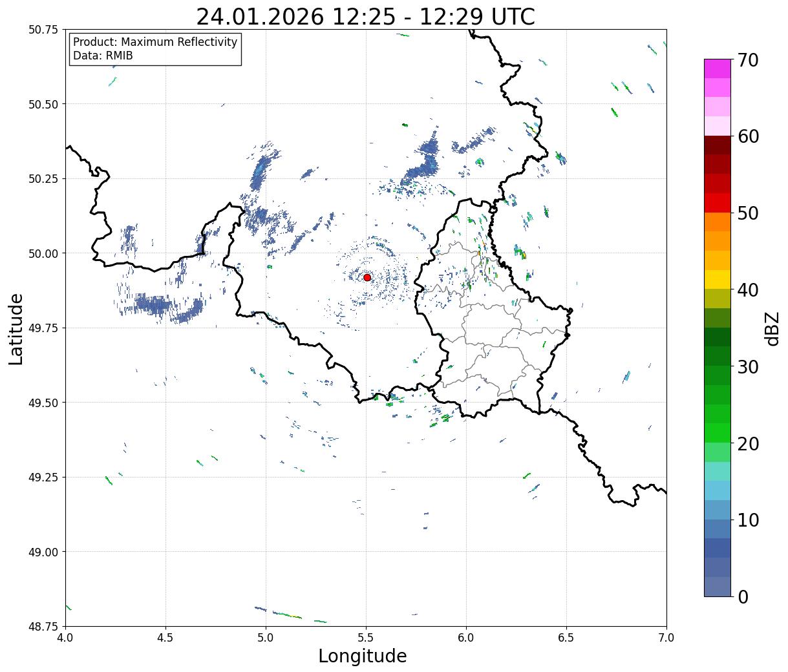This screenshot has height=672, width=788.
Task: Select the 'Data: RMIB' legend text
Action: coord(103,56)
